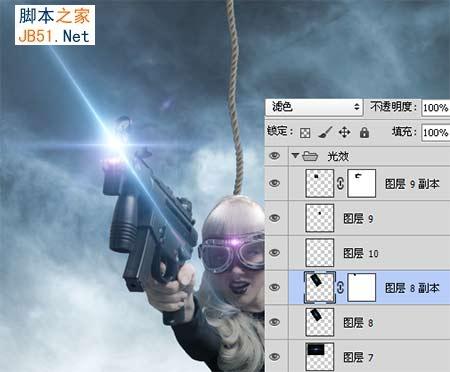Toggle lock transparent pixels icon
The width and height of the screenshot is (450, 372).
305,133
